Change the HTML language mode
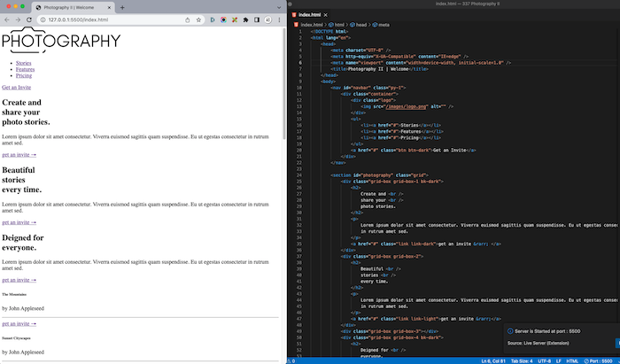The image size is (620, 364). [572, 360]
